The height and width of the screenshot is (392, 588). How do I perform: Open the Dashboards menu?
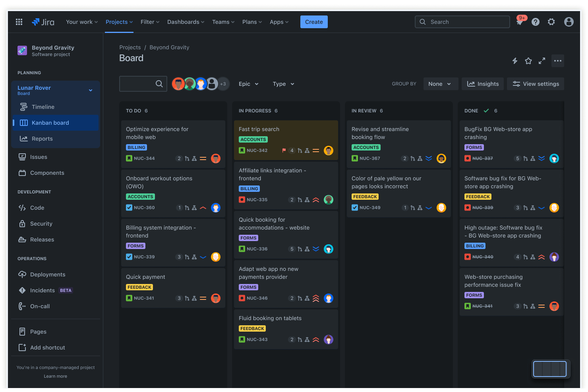pyautogui.click(x=186, y=22)
